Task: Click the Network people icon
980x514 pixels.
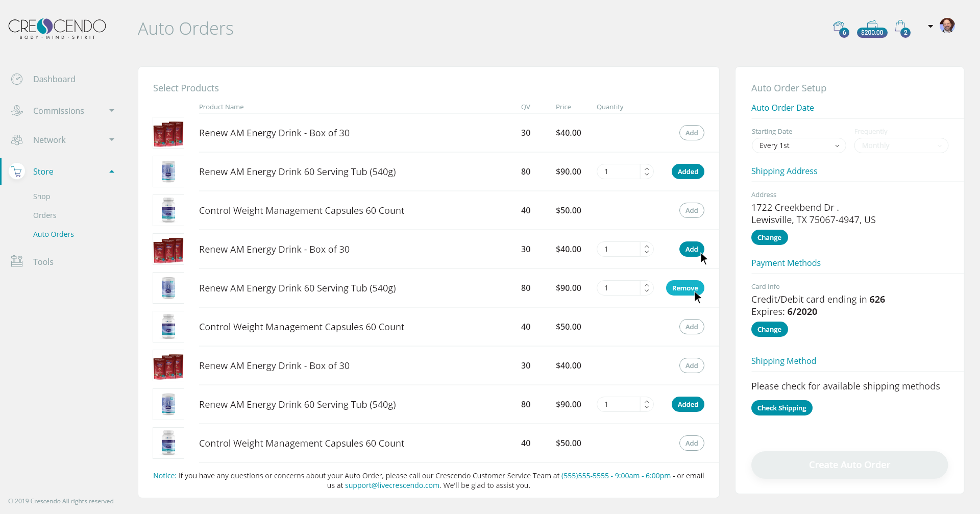Action: pyautogui.click(x=17, y=140)
